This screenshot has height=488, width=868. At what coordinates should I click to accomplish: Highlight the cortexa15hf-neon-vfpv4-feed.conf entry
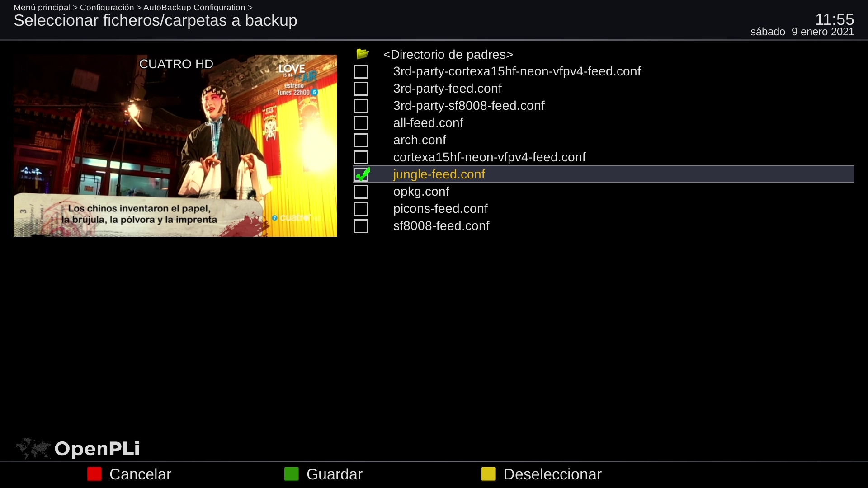pos(489,157)
